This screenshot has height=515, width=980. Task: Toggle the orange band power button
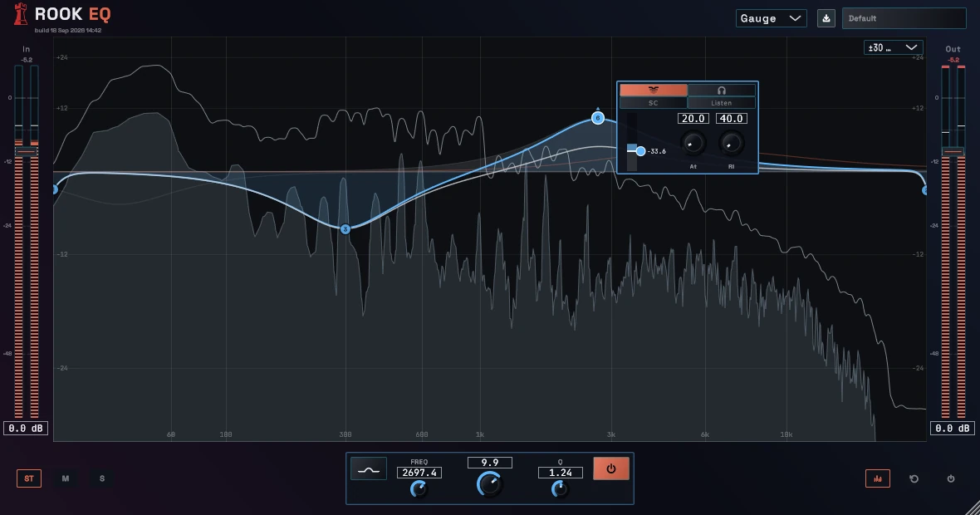[611, 468]
